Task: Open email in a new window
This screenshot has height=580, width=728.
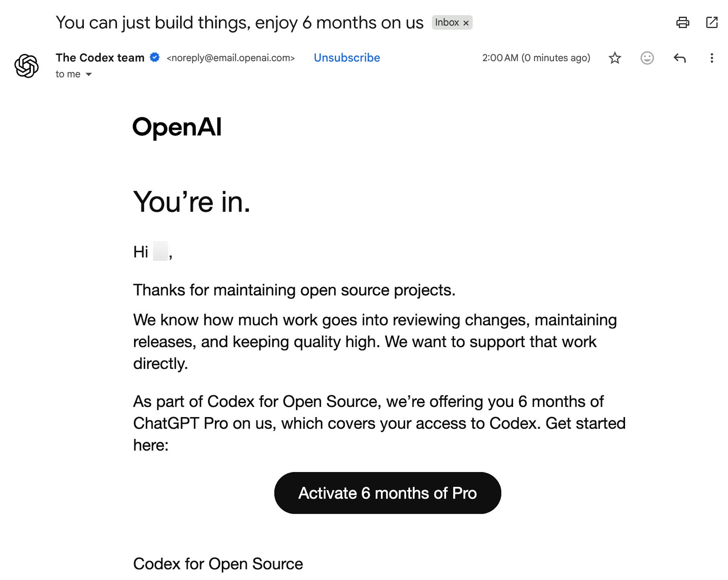Action: (712, 23)
